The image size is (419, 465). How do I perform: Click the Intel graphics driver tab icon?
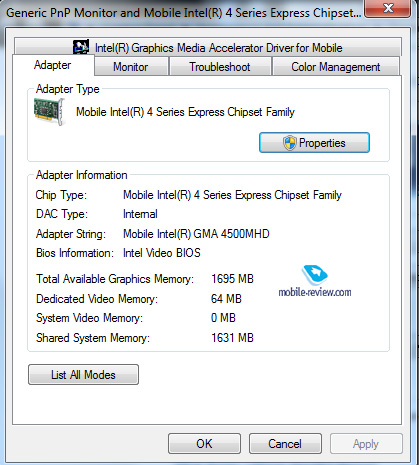(81, 47)
